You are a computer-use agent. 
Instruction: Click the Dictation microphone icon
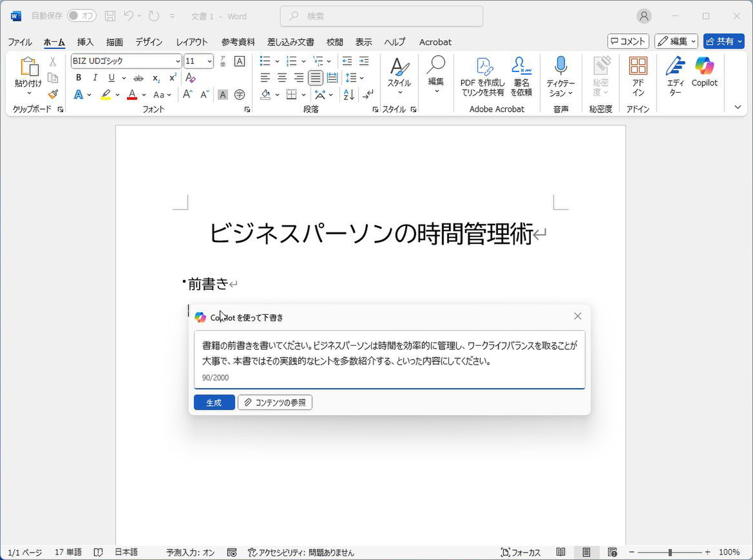560,67
